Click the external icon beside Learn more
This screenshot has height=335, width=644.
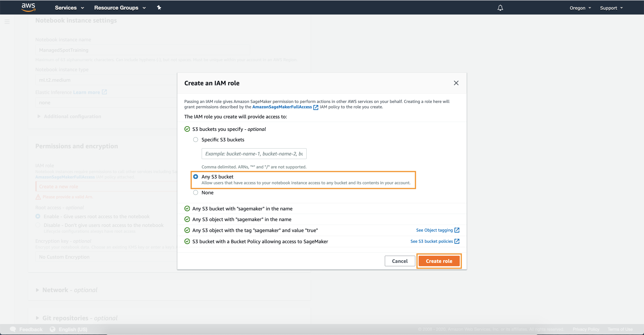tap(104, 92)
